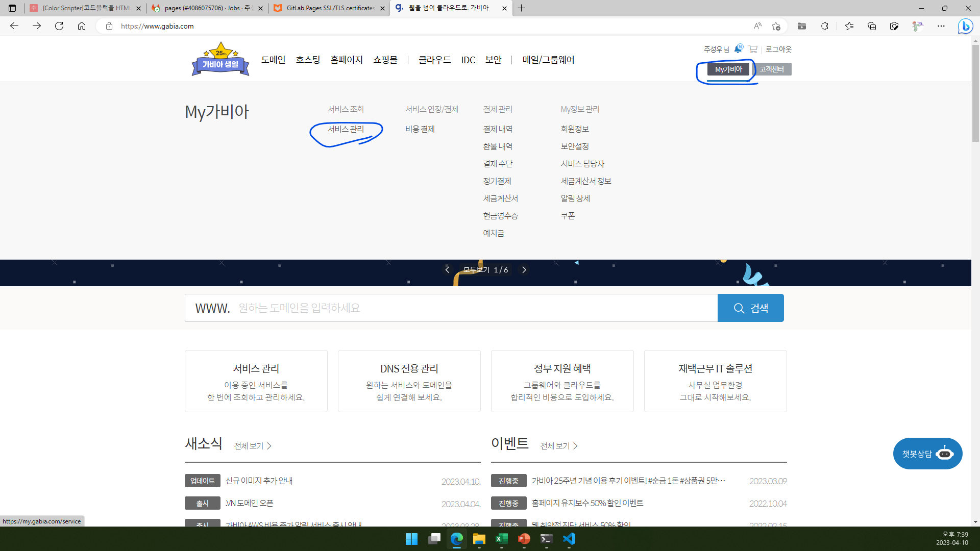Add this page to favorites with the star icon

[x=776, y=26]
